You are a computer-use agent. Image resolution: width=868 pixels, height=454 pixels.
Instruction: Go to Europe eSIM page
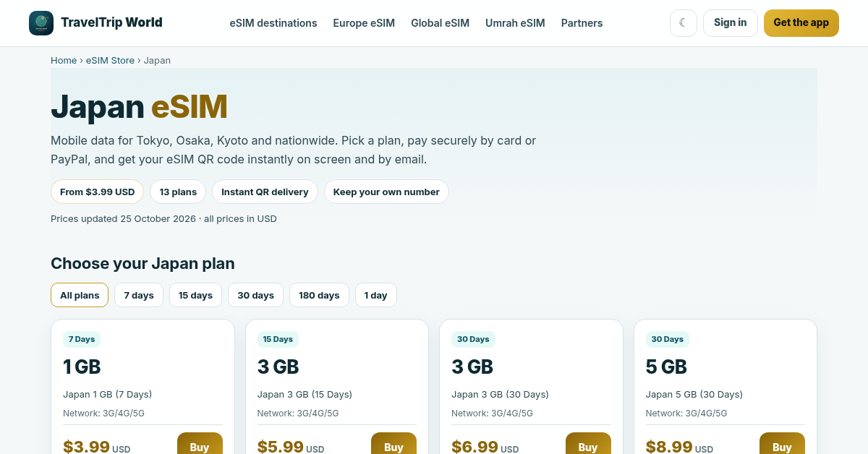click(364, 23)
